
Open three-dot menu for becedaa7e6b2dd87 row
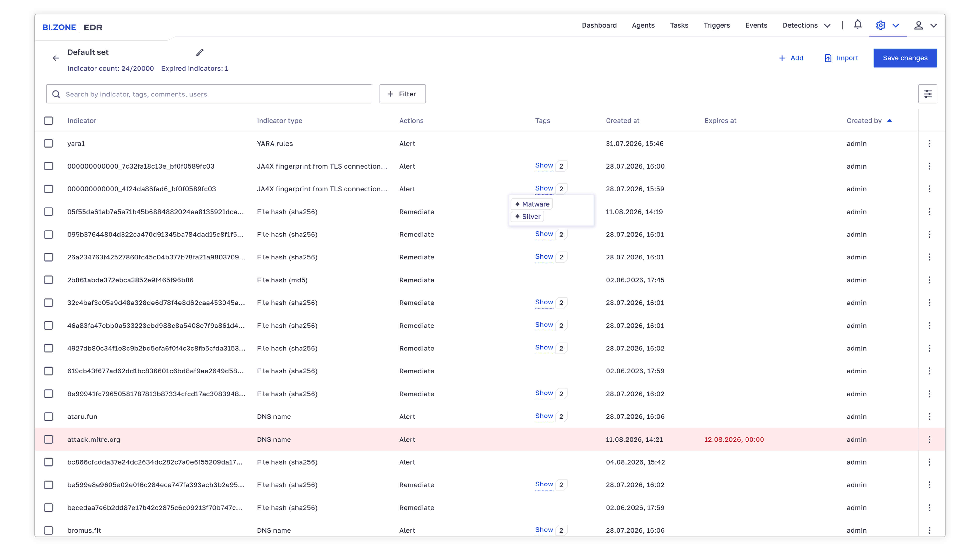point(930,508)
